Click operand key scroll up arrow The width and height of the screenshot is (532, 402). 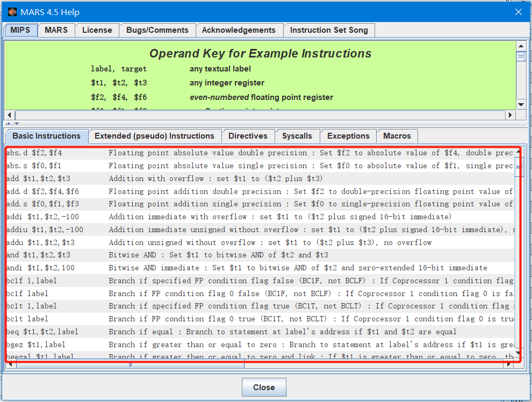point(521,46)
